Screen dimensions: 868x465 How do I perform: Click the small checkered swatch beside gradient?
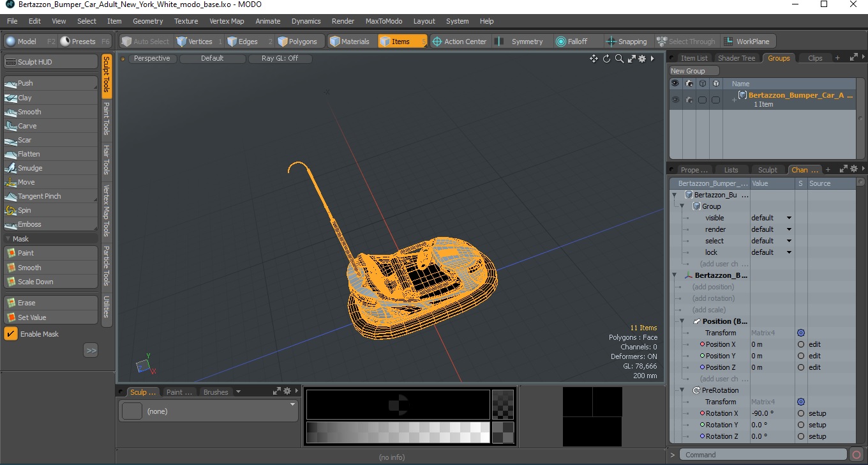click(503, 432)
